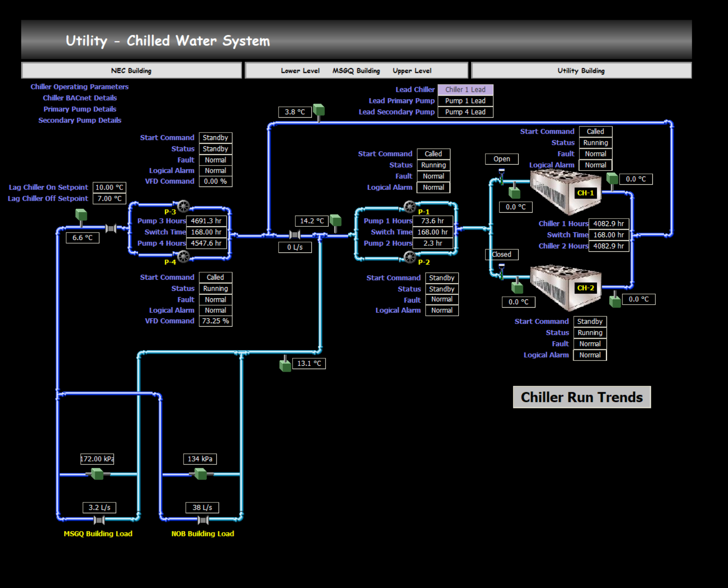Open the Utility Building tab
The width and height of the screenshot is (728, 588).
581,70
